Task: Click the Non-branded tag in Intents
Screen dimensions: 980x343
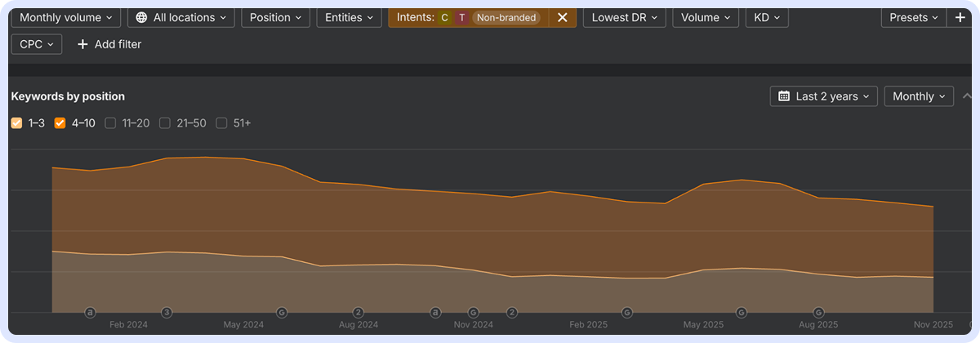Action: click(x=506, y=17)
